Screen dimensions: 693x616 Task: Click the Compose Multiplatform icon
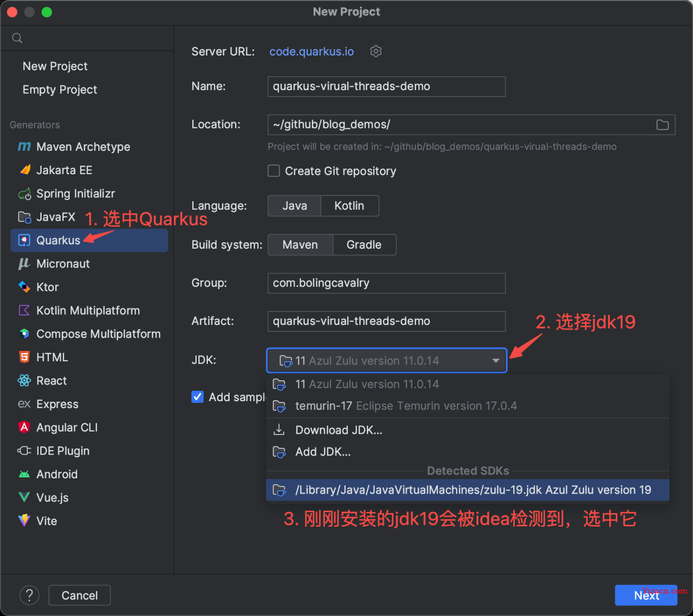coord(24,334)
